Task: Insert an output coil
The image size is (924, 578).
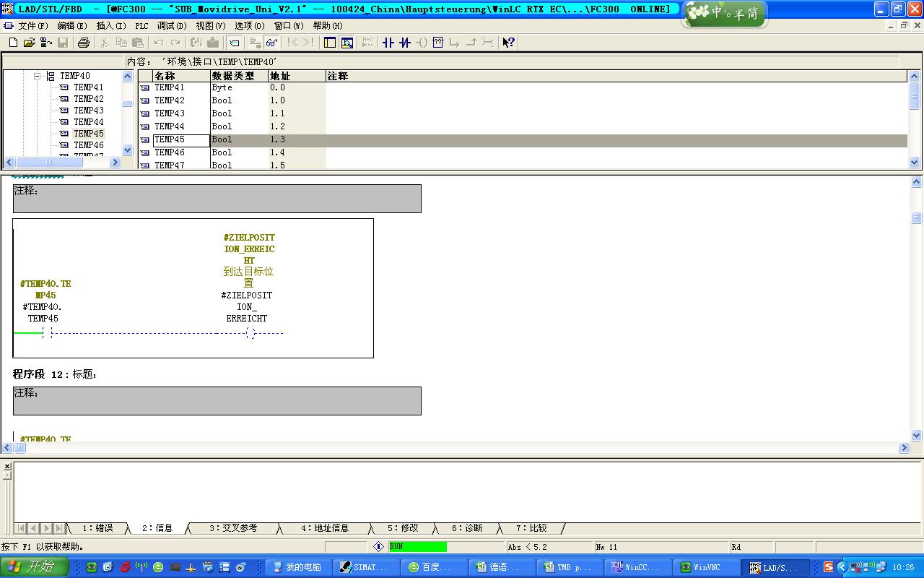Action: point(422,43)
